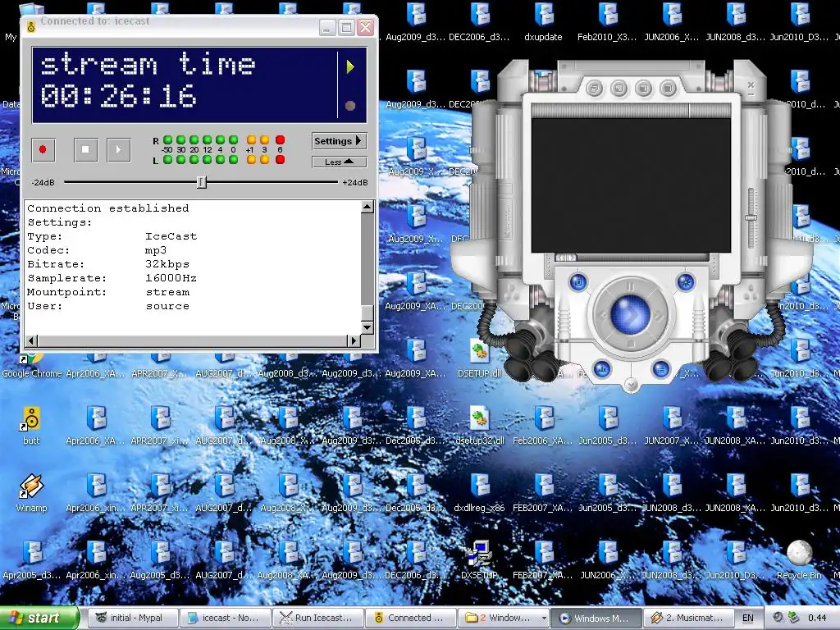This screenshot has width=840, height=630.
Task: Click the 'IceCast' type value in log
Action: [x=171, y=236]
